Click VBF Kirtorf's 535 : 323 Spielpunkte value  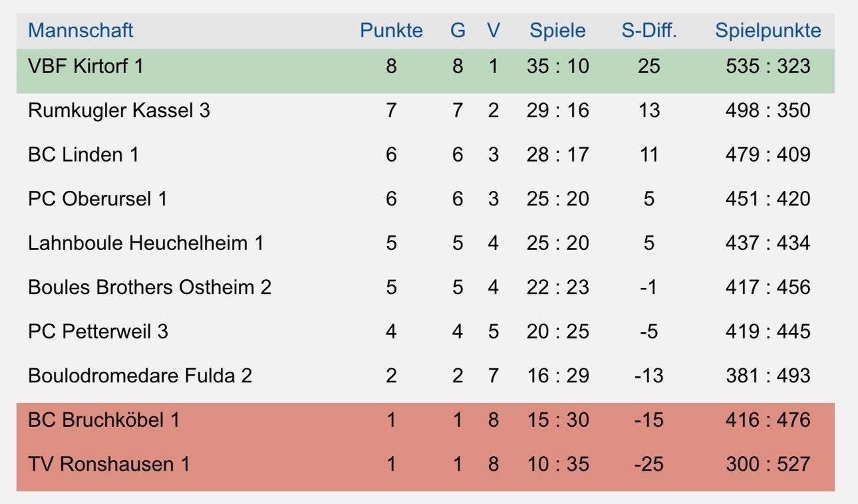[x=768, y=66]
